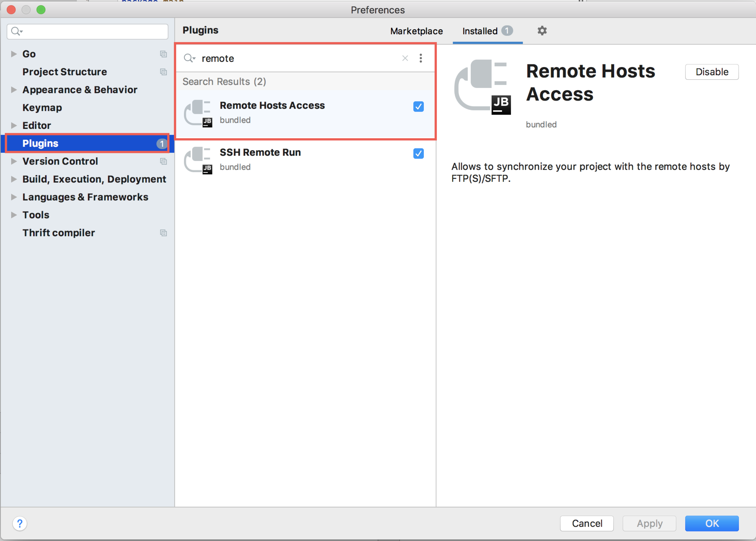Uncheck the SSH Remote Run checkbox
The image size is (756, 541).
pyautogui.click(x=418, y=154)
